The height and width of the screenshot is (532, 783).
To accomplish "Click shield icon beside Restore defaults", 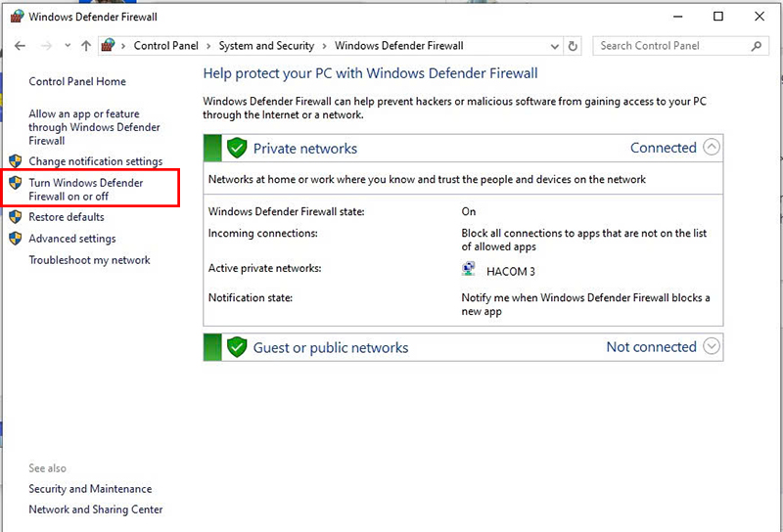I will [16, 216].
